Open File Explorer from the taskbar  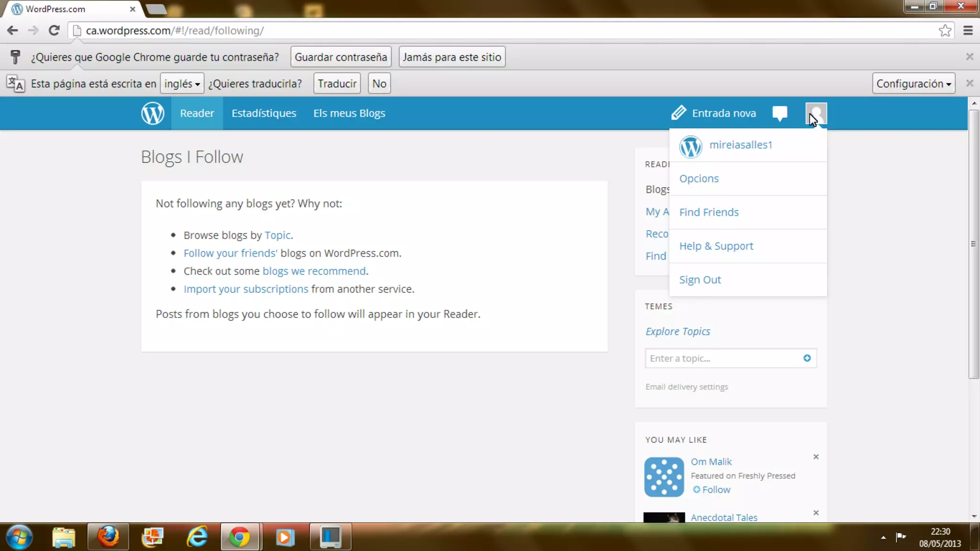[64, 537]
